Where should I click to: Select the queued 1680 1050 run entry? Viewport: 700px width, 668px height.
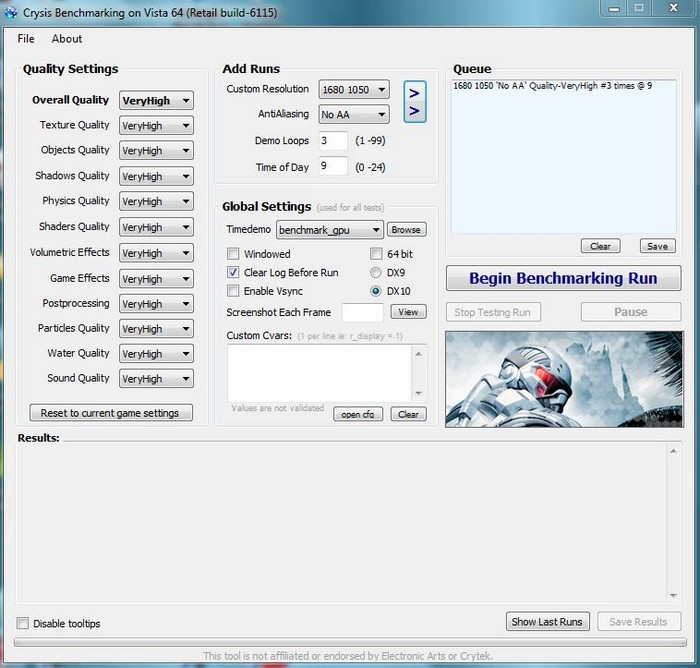(553, 86)
